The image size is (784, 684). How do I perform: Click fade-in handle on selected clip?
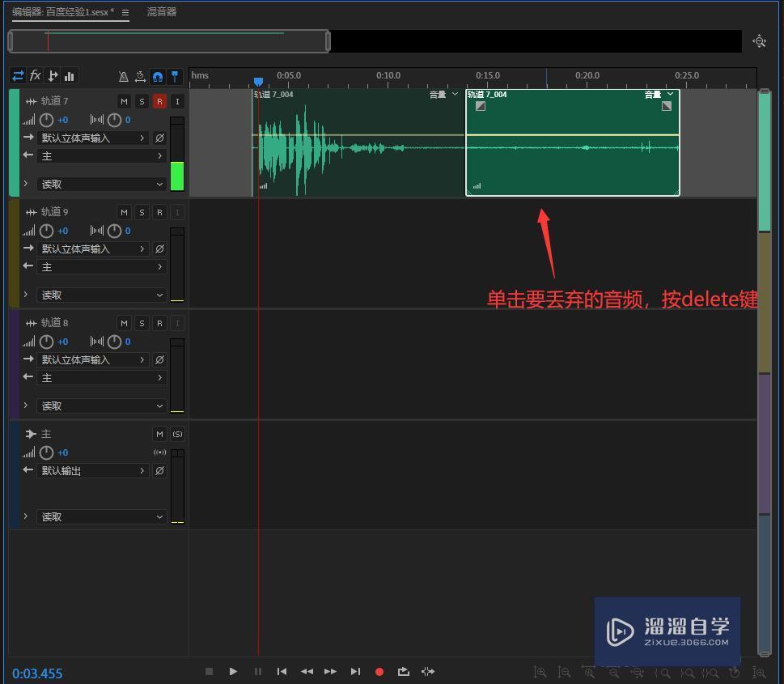click(481, 105)
